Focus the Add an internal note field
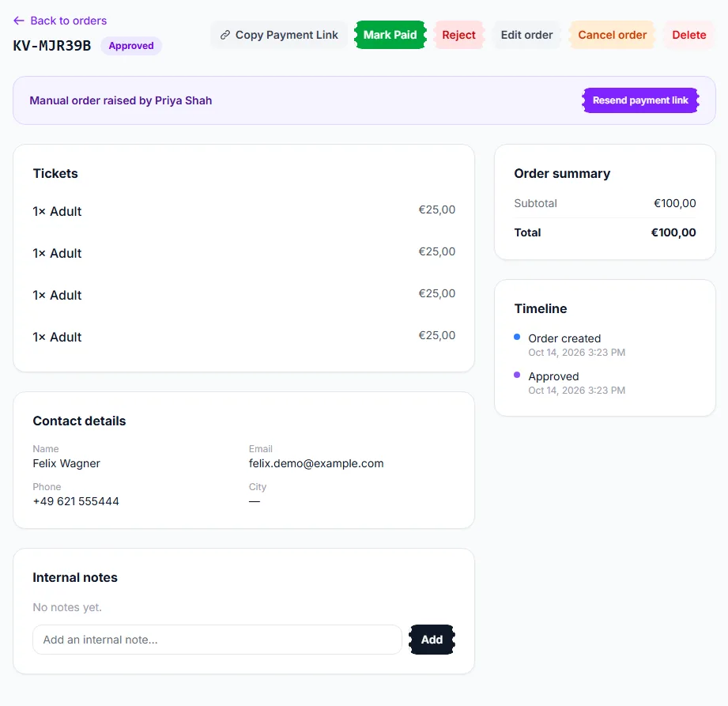728x706 pixels. point(217,640)
